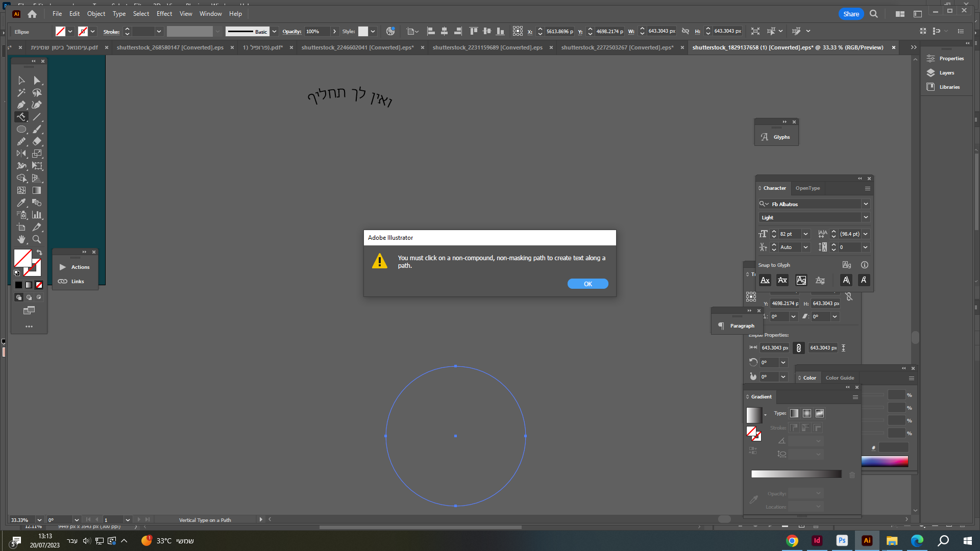Click the Share button
This screenshot has height=551, width=980.
tap(850, 14)
